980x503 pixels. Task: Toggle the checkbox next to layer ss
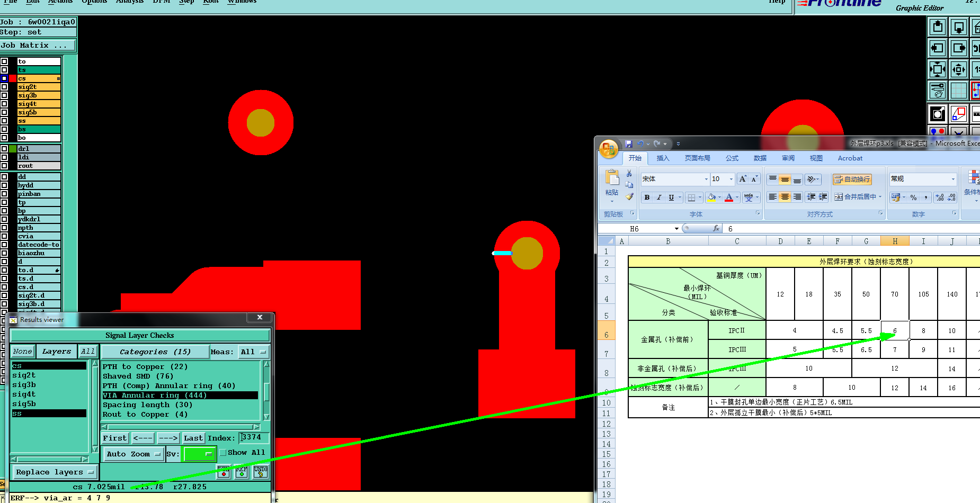[x=4, y=121]
